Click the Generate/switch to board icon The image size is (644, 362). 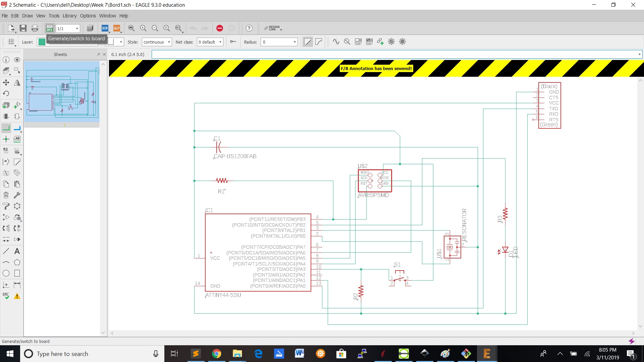50,28
